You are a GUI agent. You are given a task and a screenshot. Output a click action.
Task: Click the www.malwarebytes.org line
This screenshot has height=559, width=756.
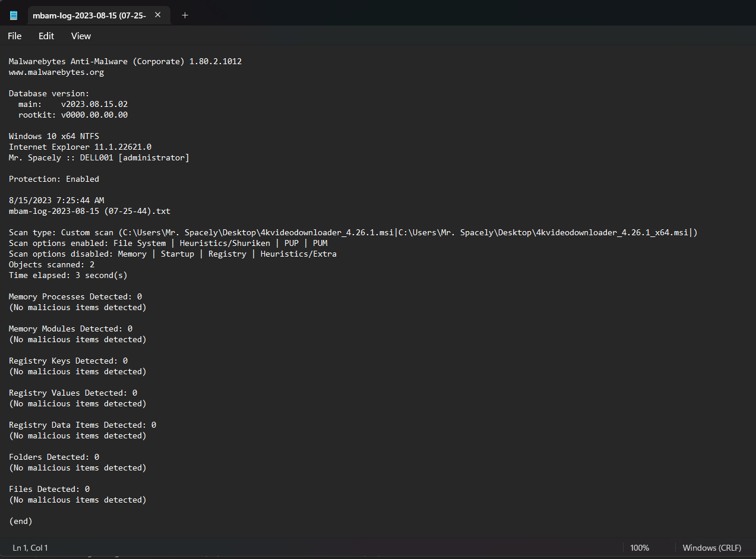[x=56, y=72]
